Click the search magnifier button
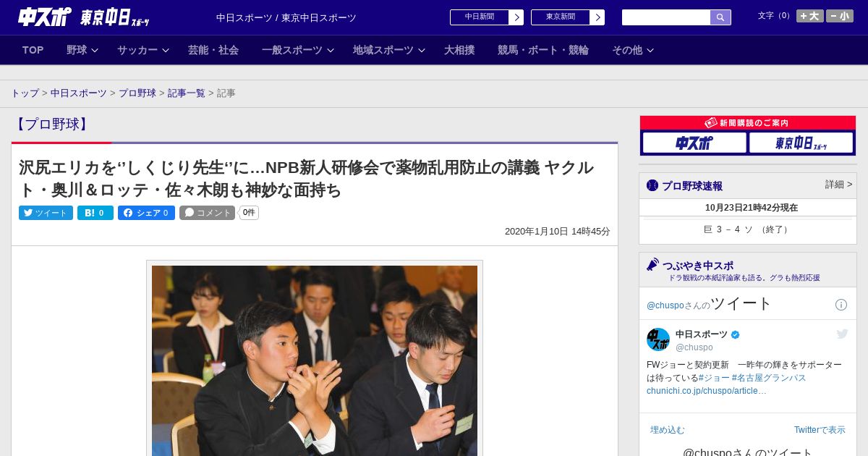The image size is (868, 456). pyautogui.click(x=720, y=17)
